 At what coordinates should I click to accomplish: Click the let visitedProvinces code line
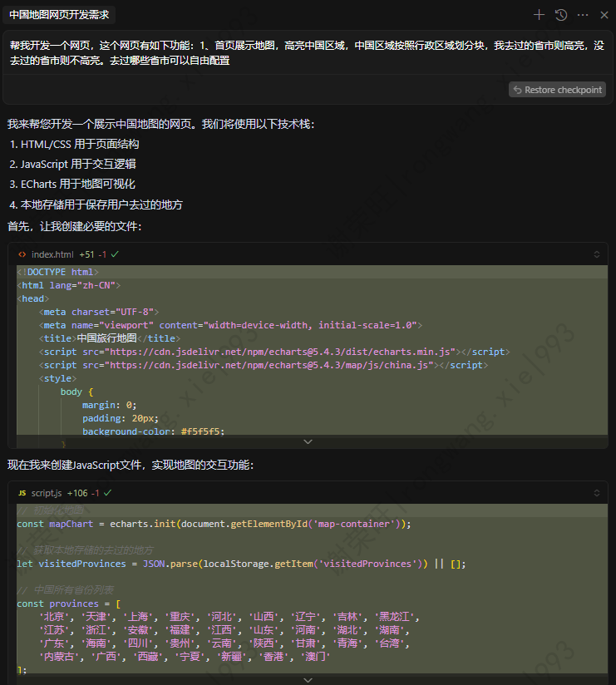click(x=241, y=564)
